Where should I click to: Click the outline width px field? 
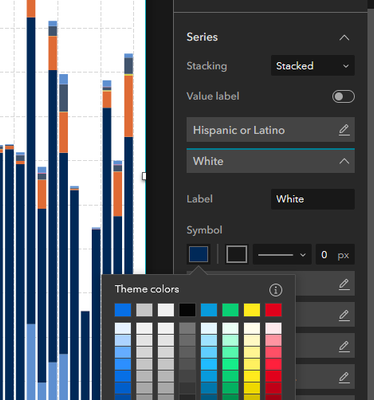coord(335,255)
